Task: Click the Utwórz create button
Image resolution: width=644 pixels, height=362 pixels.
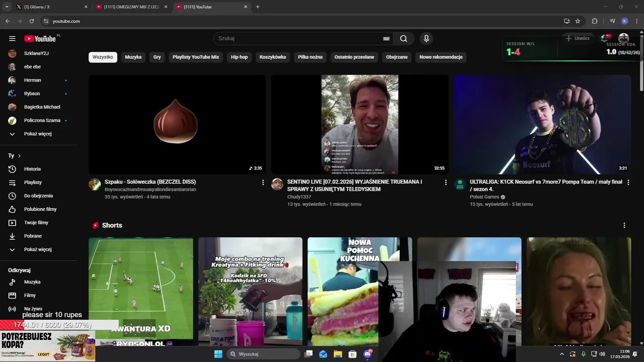Action: (x=577, y=38)
